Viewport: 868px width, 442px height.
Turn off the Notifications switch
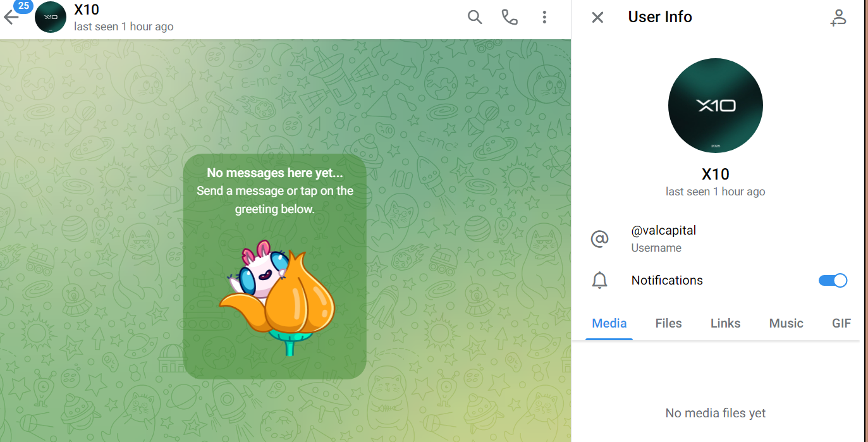pos(833,281)
